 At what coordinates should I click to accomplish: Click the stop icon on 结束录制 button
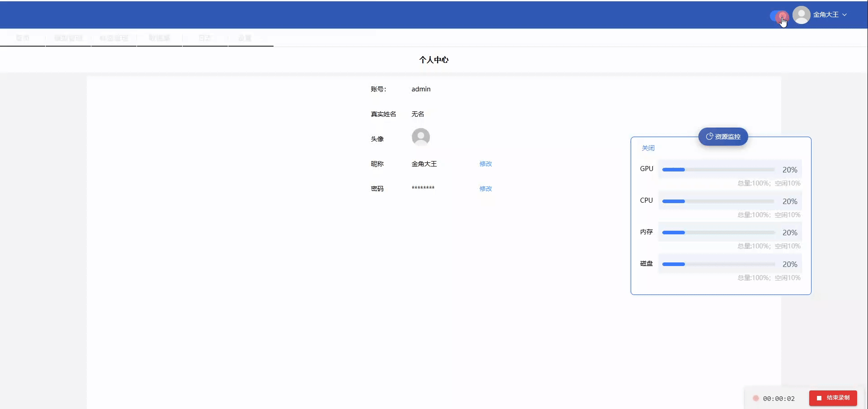820,399
